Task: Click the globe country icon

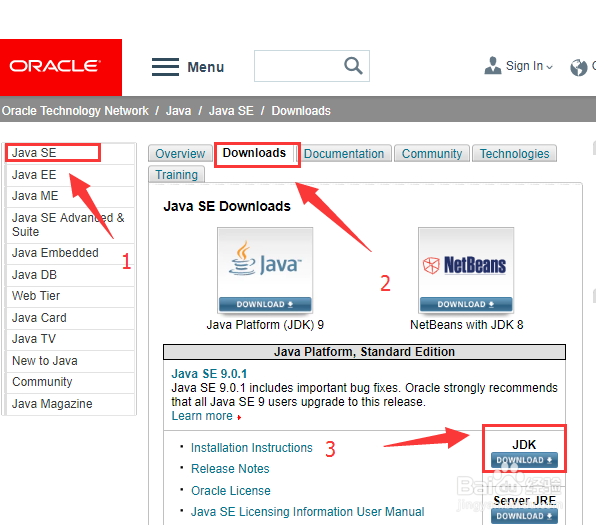Action: point(579,67)
